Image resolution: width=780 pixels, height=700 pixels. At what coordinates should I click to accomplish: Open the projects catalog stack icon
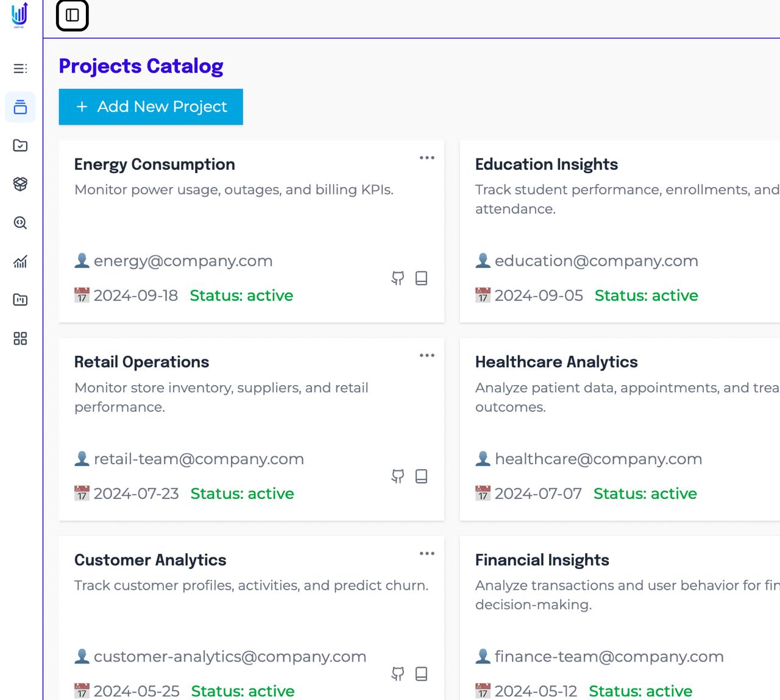pos(20,107)
